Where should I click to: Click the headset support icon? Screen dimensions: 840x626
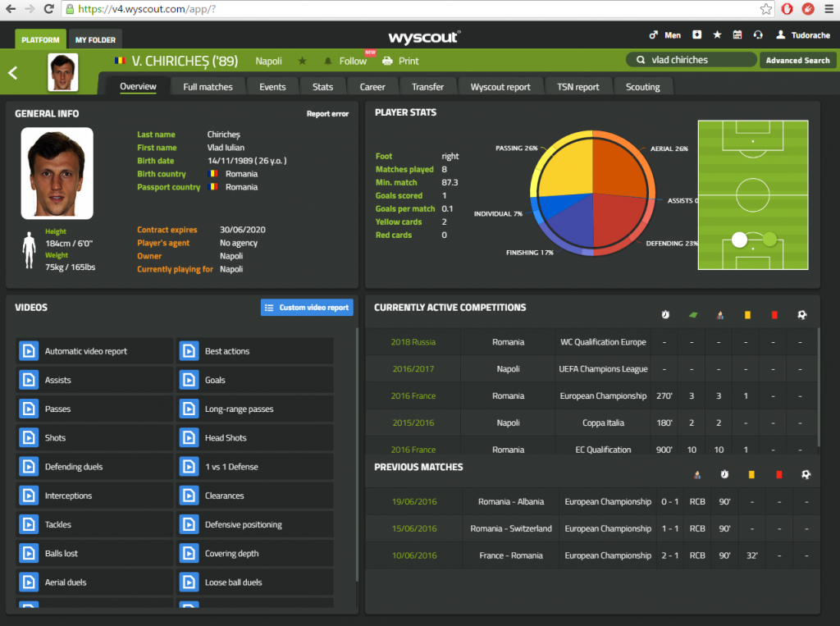click(x=757, y=35)
